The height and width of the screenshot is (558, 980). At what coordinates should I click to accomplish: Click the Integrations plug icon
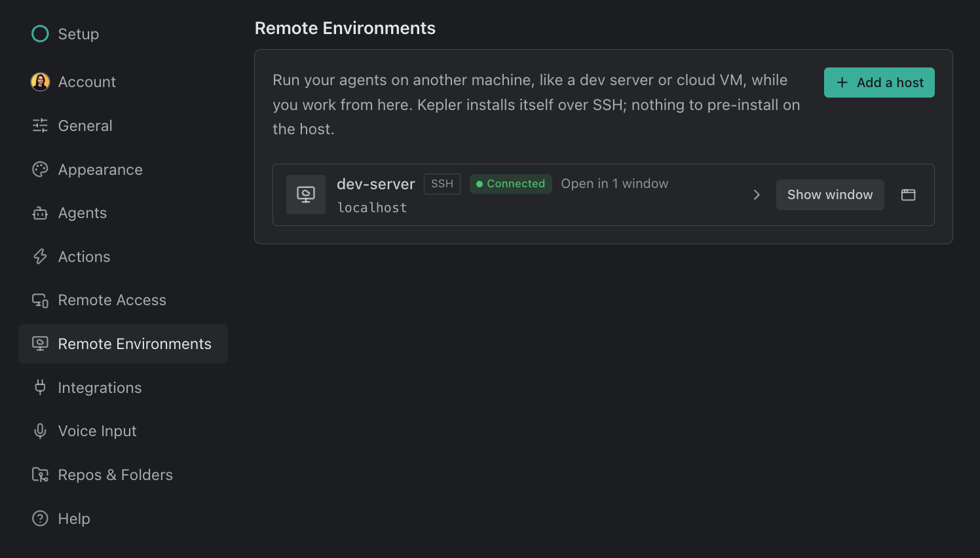click(40, 388)
